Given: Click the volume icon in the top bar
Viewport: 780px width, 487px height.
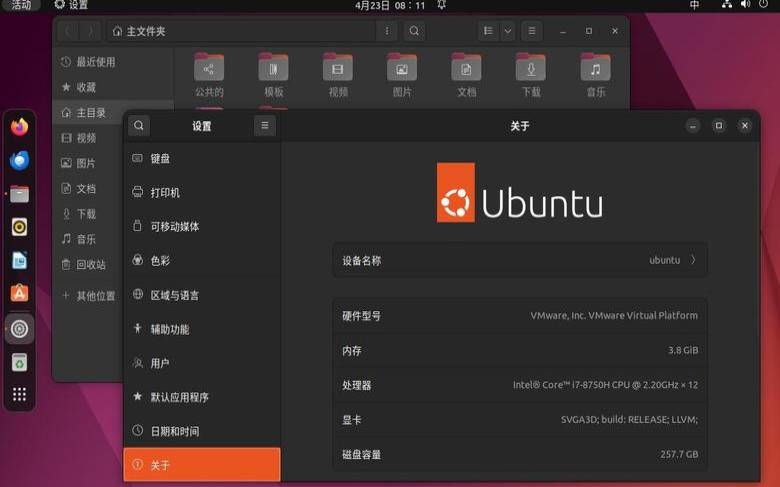Looking at the screenshot, I should pos(745,4).
